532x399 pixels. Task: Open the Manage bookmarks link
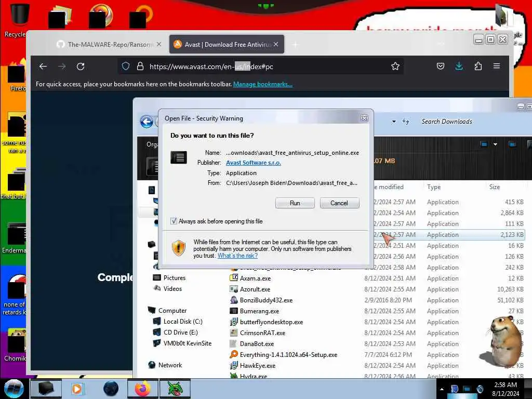click(262, 84)
